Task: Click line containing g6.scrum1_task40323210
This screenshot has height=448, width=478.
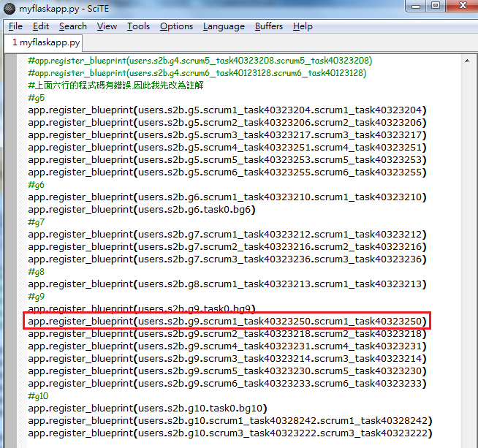Action: pyautogui.click(x=227, y=197)
